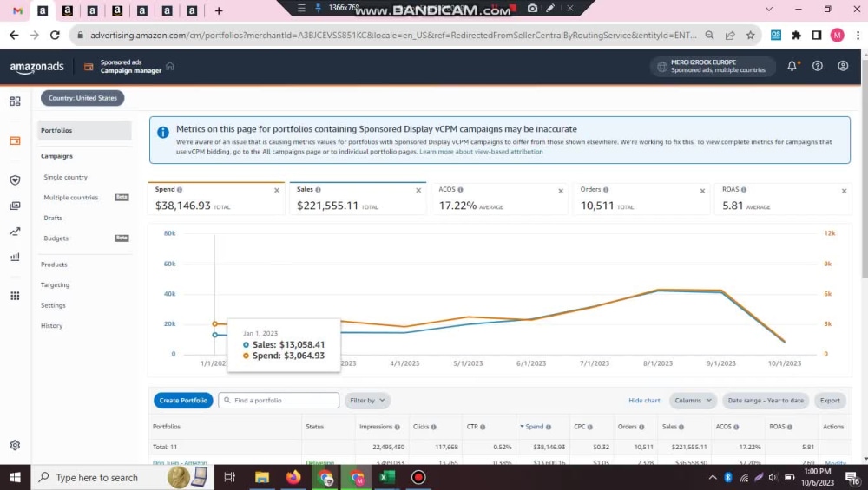Open the apps grid dots icon in left rail

click(x=15, y=296)
